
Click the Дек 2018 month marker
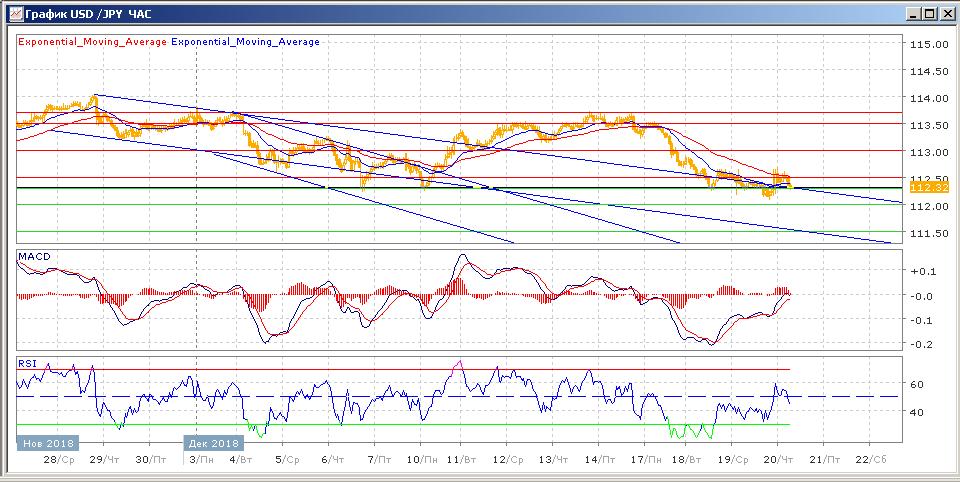click(x=213, y=443)
